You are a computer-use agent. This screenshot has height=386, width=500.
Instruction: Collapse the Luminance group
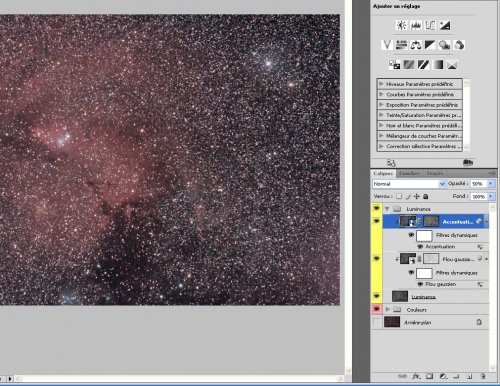pyautogui.click(x=387, y=209)
